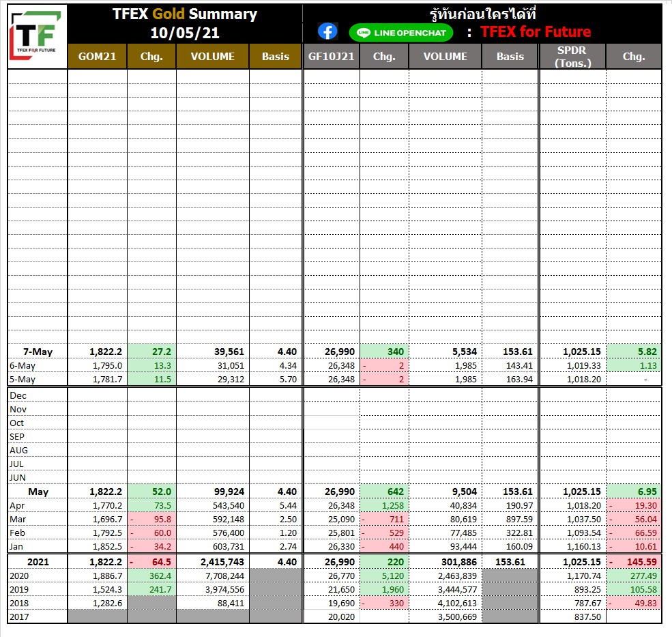The height and width of the screenshot is (637, 672).
Task: Select the 2018 row label
Action: (x=19, y=604)
